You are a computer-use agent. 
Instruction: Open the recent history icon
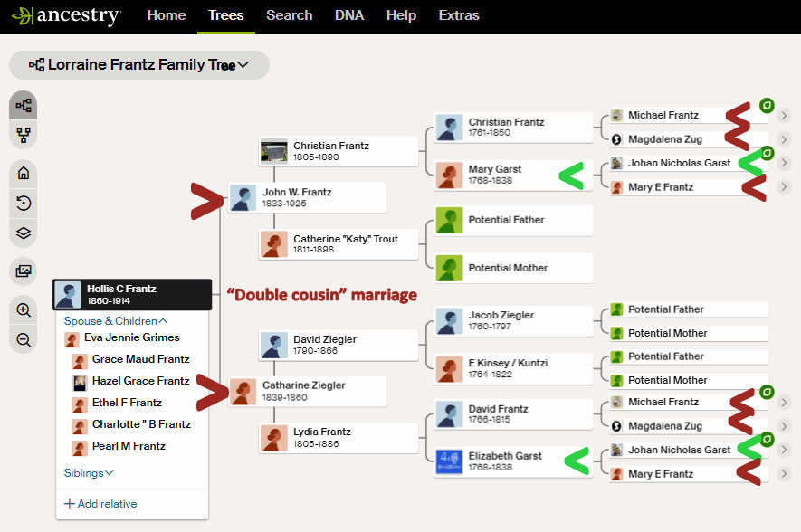point(24,203)
